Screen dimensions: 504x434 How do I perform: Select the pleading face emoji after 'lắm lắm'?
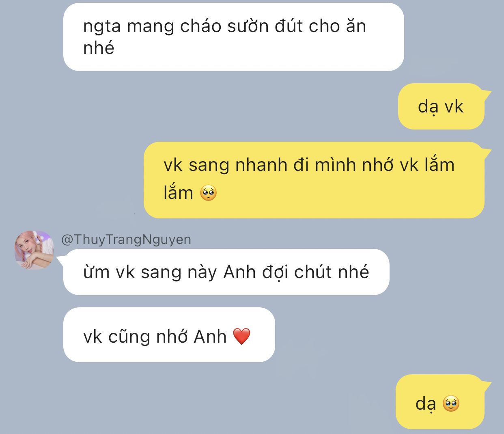coord(209,193)
